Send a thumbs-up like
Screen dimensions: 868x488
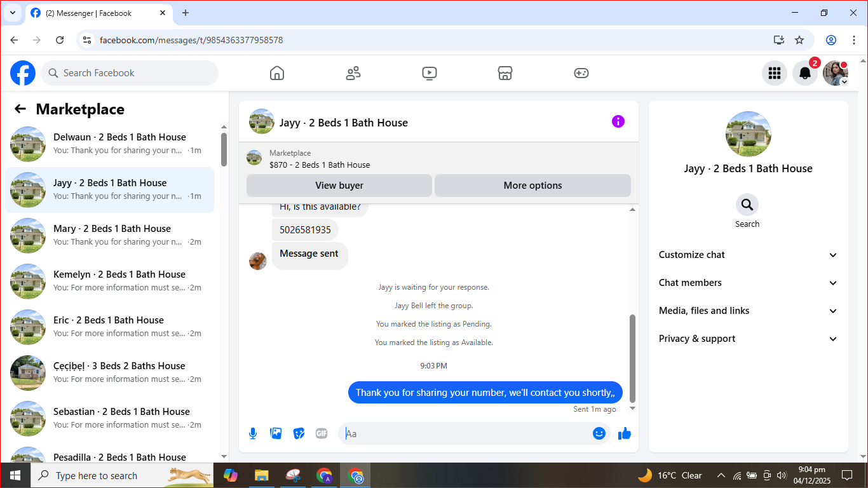(x=625, y=433)
